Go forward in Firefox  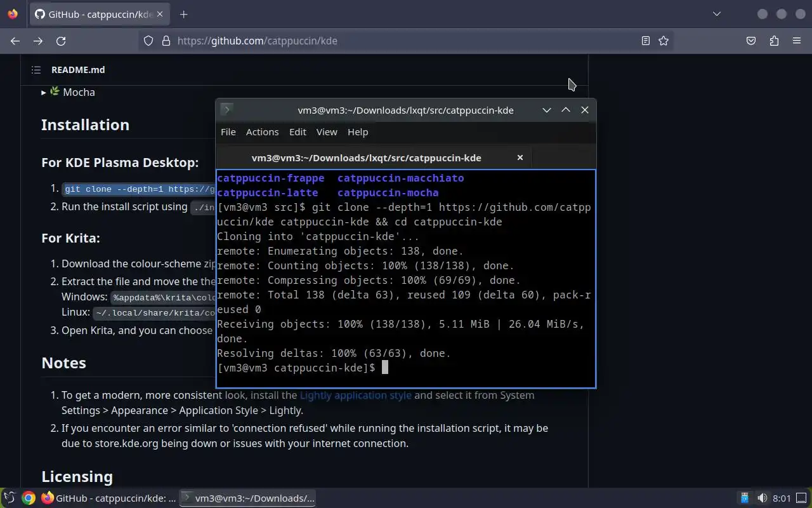38,41
